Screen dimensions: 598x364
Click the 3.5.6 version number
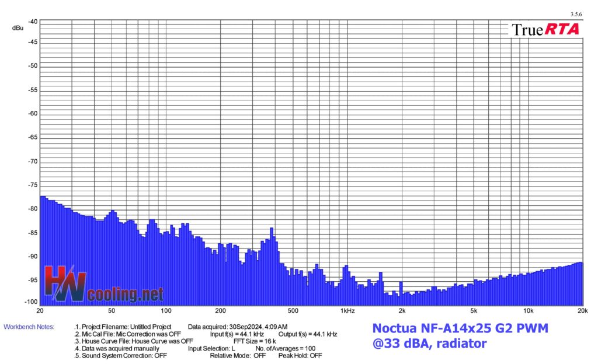click(x=576, y=14)
